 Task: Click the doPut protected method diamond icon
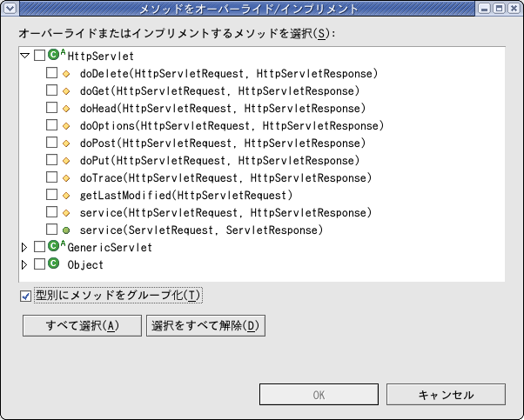[x=66, y=160]
